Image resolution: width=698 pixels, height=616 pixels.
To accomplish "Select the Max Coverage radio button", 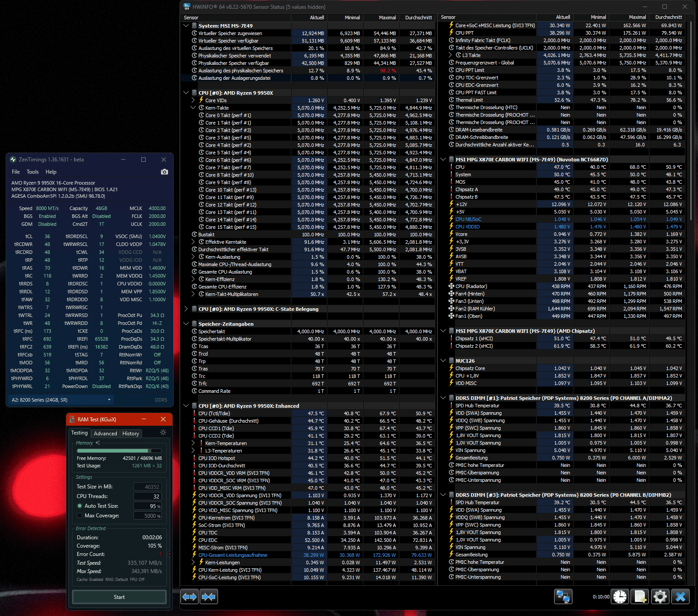I will [80, 516].
